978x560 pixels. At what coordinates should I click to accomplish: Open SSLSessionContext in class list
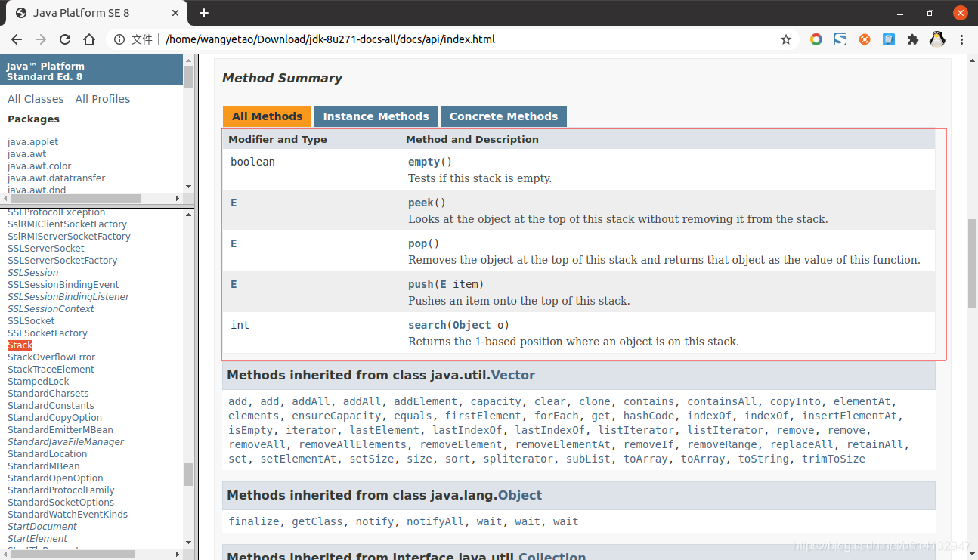coord(51,308)
